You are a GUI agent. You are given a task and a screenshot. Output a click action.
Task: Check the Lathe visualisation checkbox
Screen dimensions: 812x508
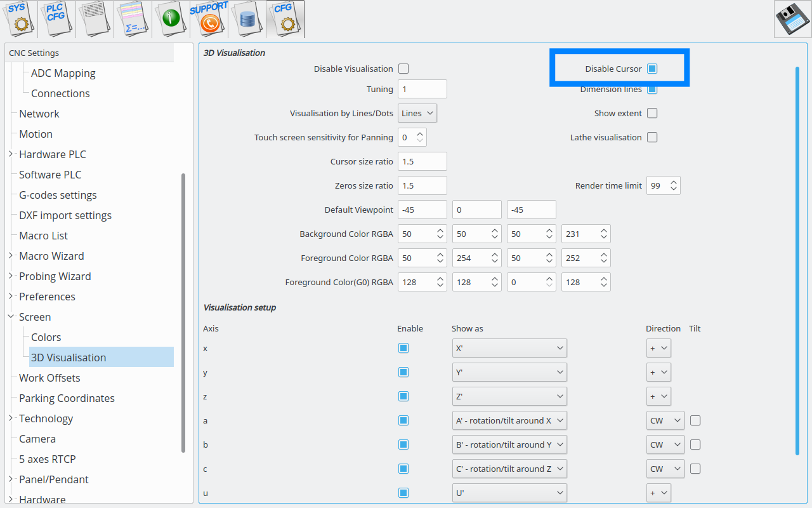coord(652,137)
